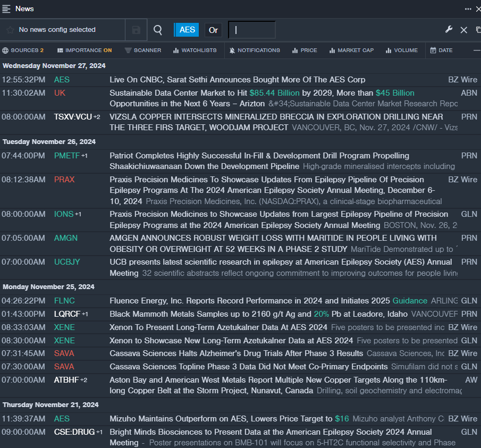Expand the Sources filter dropdown
This screenshot has height=448, width=481.
pos(23,50)
